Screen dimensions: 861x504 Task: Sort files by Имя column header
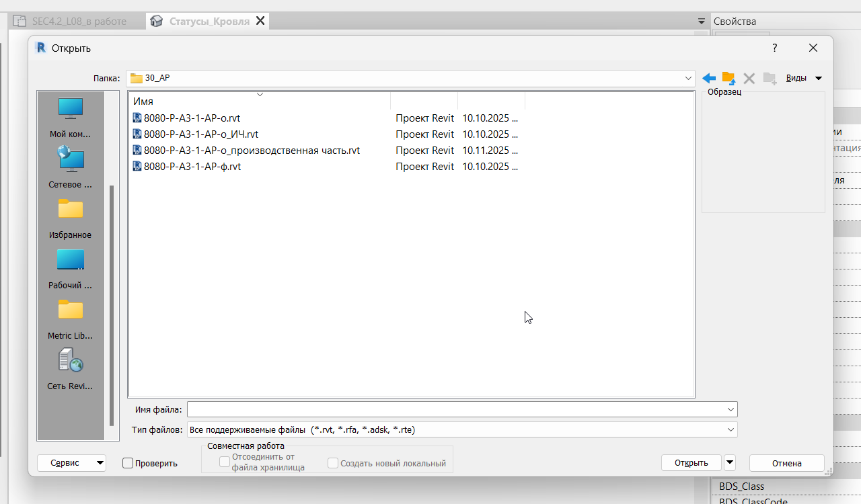coord(260,101)
